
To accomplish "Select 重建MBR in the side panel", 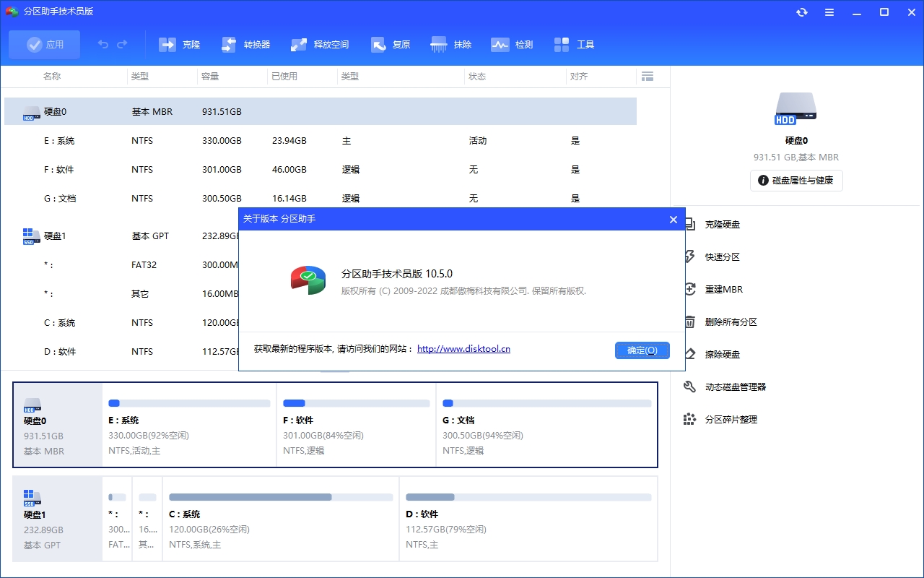I will [723, 290].
